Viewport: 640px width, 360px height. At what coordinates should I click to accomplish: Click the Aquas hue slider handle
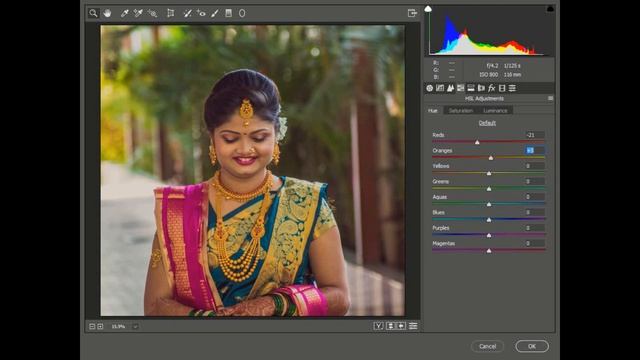point(489,204)
